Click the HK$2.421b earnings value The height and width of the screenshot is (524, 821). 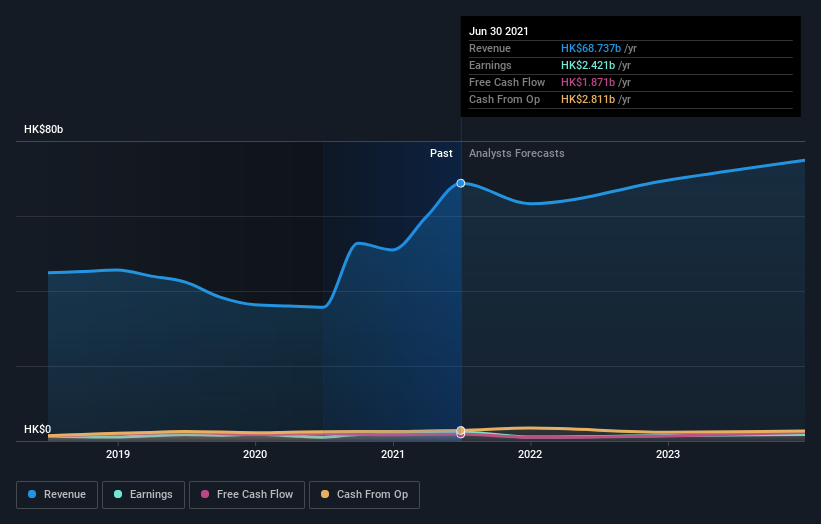pos(588,65)
